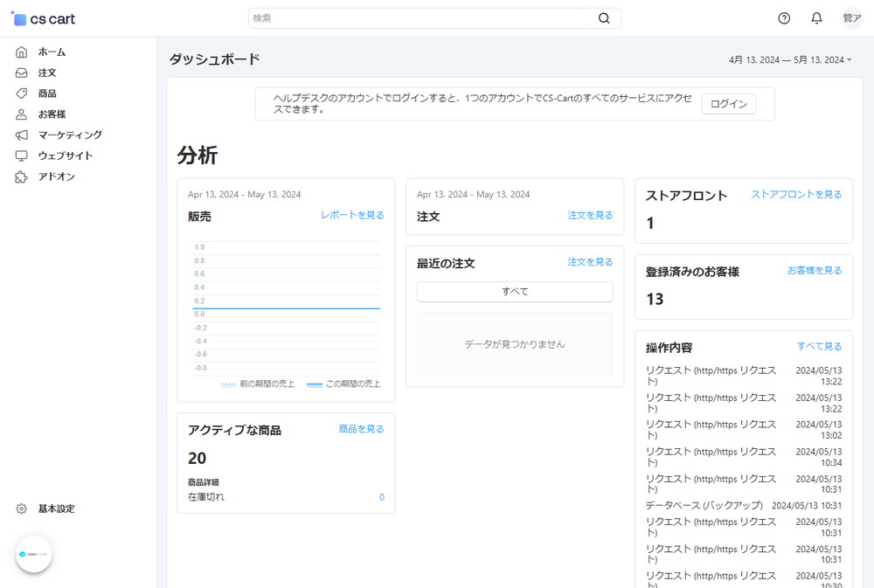Open the 商品 sidebar menu item

47,93
